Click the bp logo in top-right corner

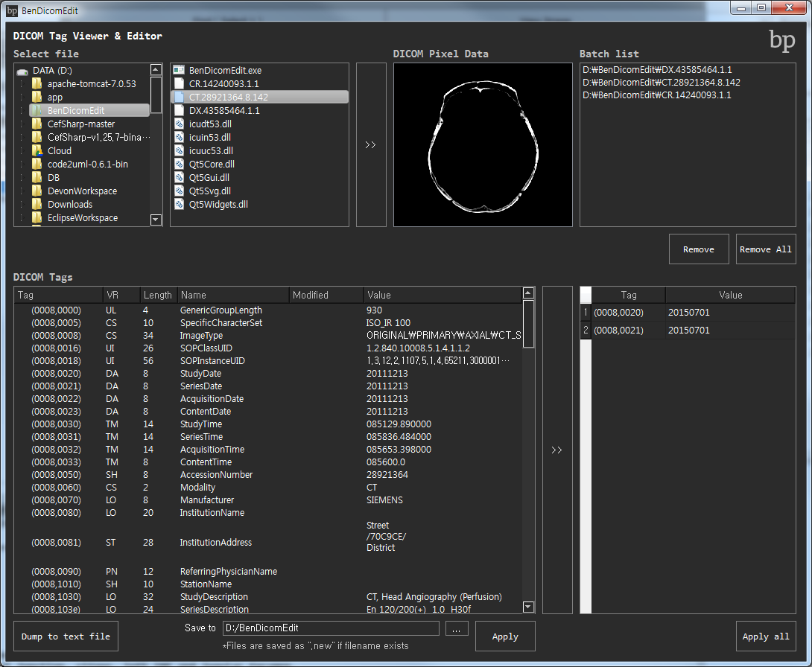[781, 41]
